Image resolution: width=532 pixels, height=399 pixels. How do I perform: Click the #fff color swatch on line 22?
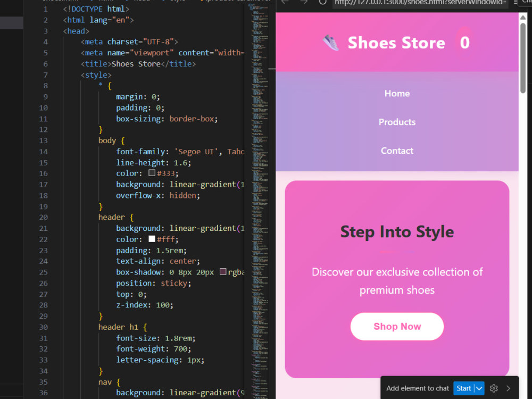(x=152, y=239)
